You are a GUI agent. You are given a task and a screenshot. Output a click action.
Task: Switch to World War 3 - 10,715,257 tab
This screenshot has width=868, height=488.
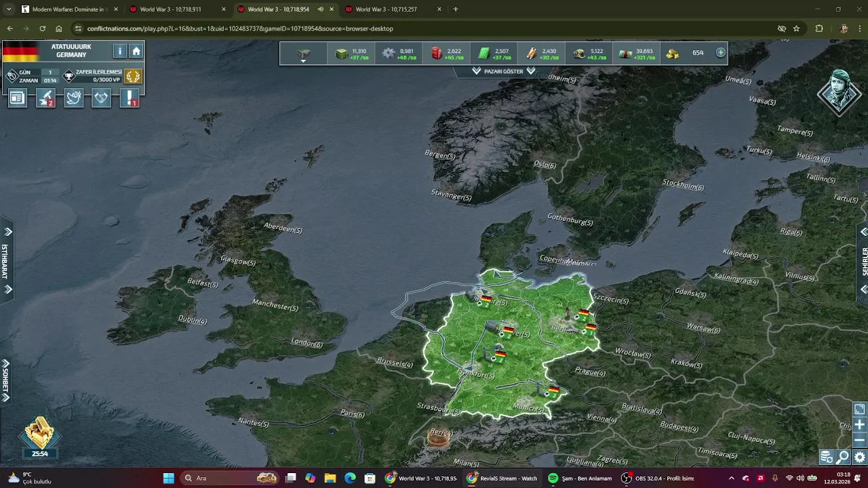tap(393, 9)
